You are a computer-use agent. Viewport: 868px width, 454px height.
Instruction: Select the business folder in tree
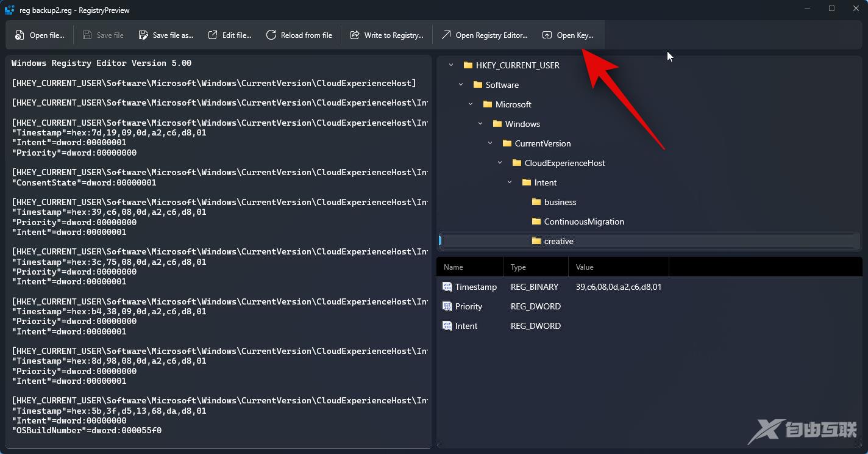point(560,202)
